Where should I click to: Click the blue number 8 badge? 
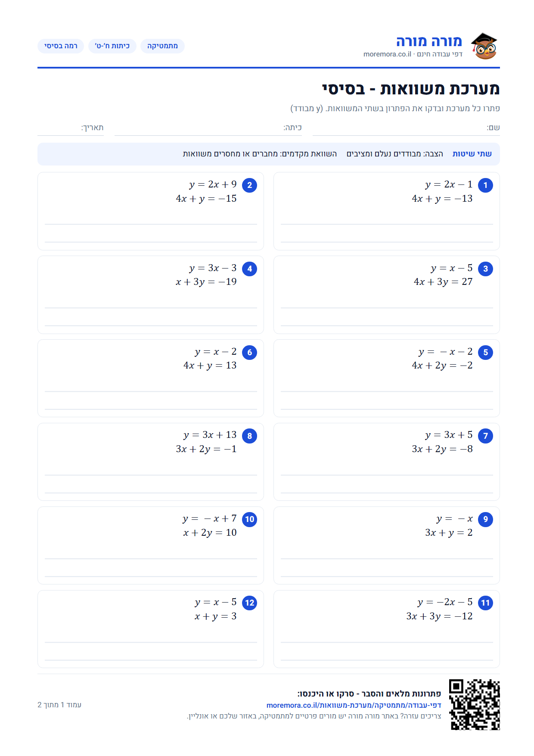(249, 436)
